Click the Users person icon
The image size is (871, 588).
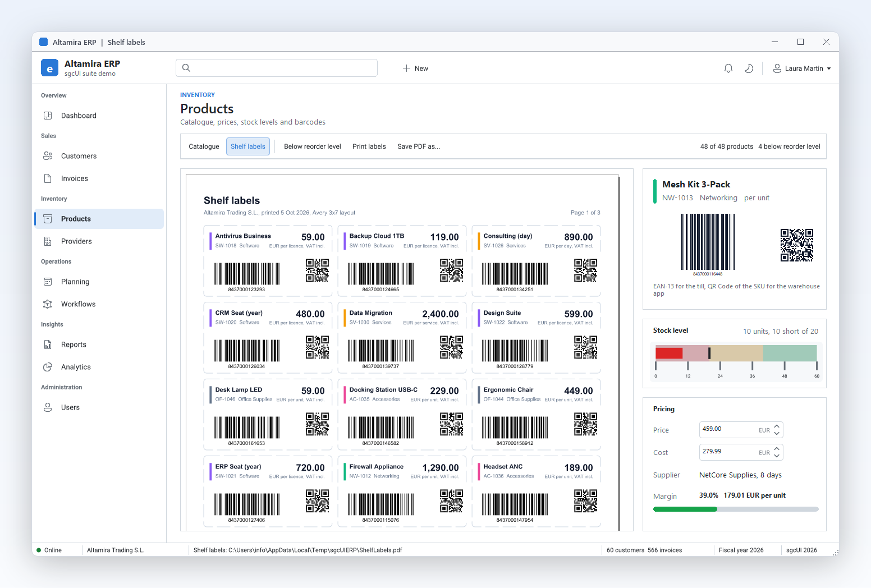48,407
